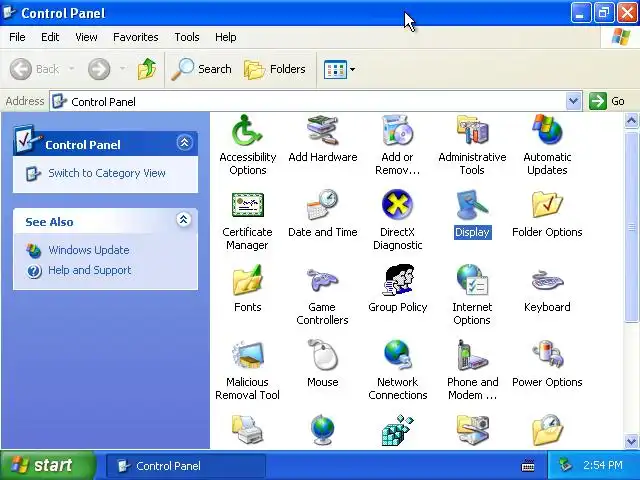Image resolution: width=640 pixels, height=480 pixels.
Task: Click the scrollbar up arrow
Action: (x=631, y=121)
